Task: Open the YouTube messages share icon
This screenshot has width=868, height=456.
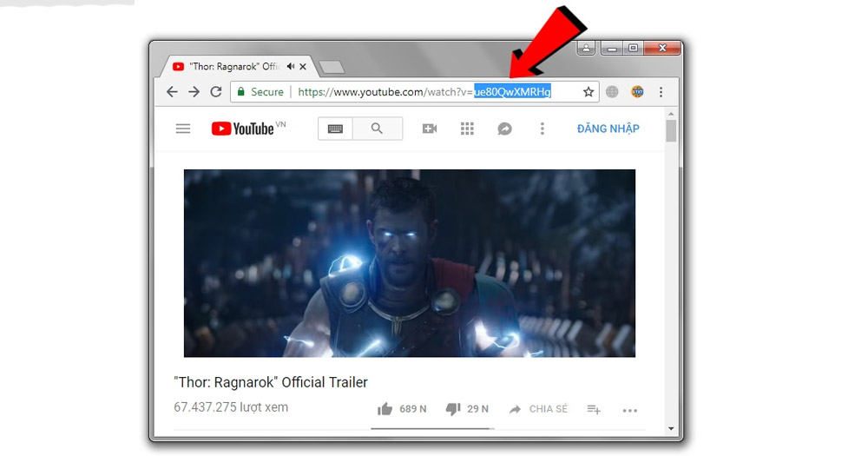Action: coord(504,129)
